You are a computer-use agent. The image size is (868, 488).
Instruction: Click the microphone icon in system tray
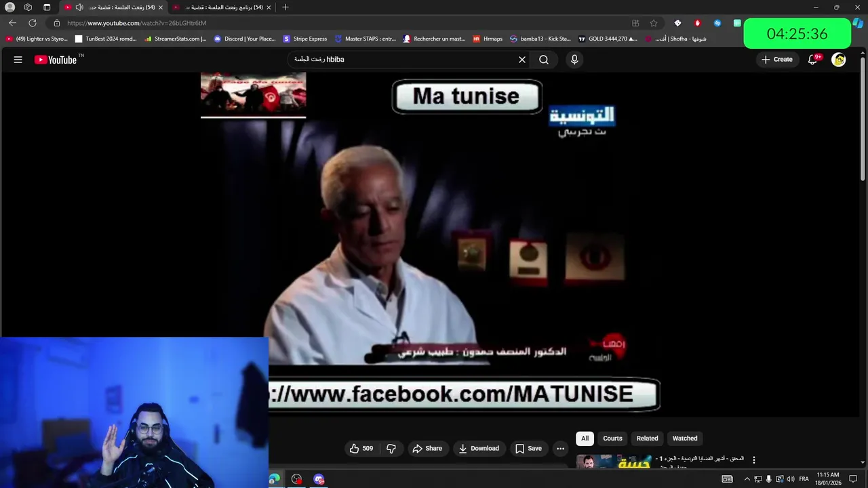[768, 479]
